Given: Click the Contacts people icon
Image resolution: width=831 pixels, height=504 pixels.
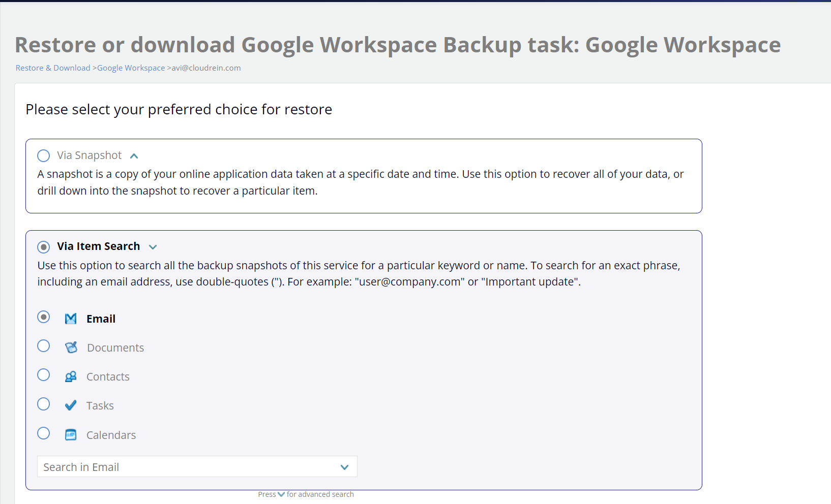Looking at the screenshot, I should pyautogui.click(x=71, y=376).
